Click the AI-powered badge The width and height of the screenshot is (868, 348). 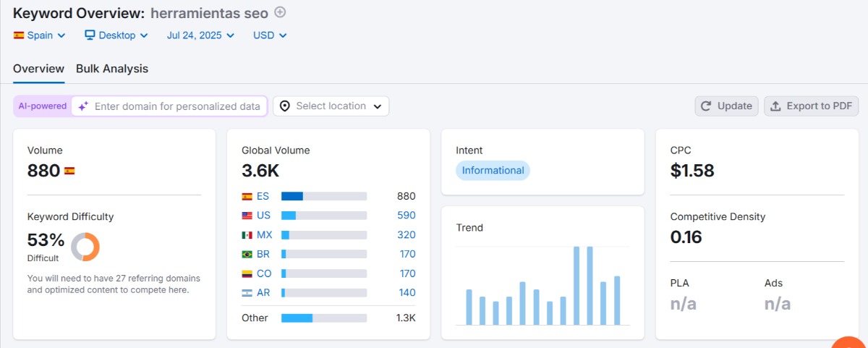pyautogui.click(x=43, y=106)
